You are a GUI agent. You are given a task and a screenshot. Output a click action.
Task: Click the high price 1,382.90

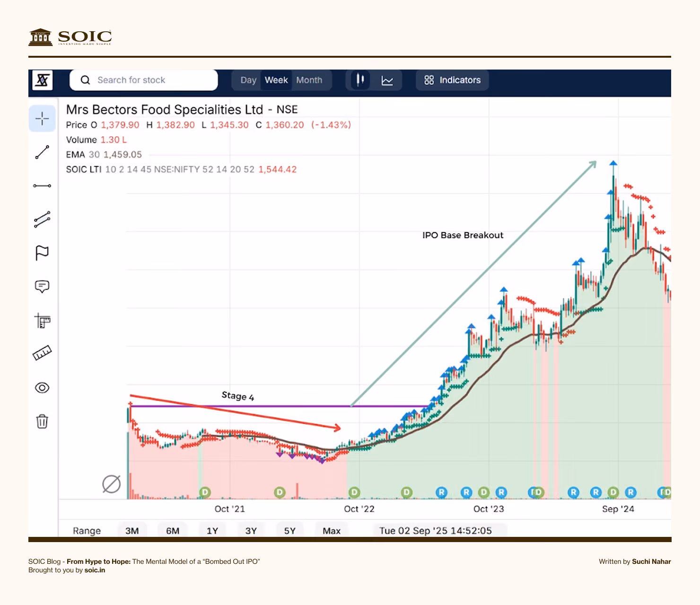coord(175,125)
